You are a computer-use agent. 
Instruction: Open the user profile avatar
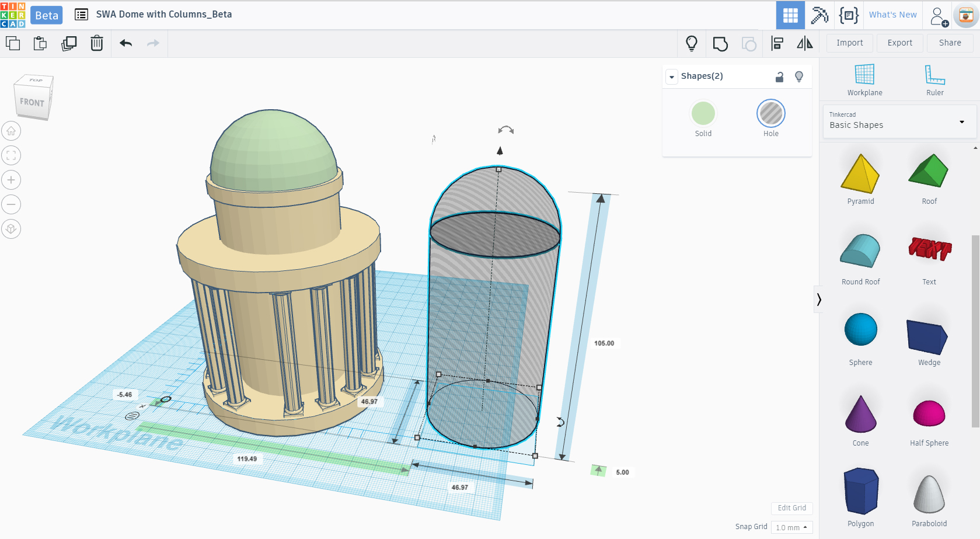pyautogui.click(x=966, y=16)
